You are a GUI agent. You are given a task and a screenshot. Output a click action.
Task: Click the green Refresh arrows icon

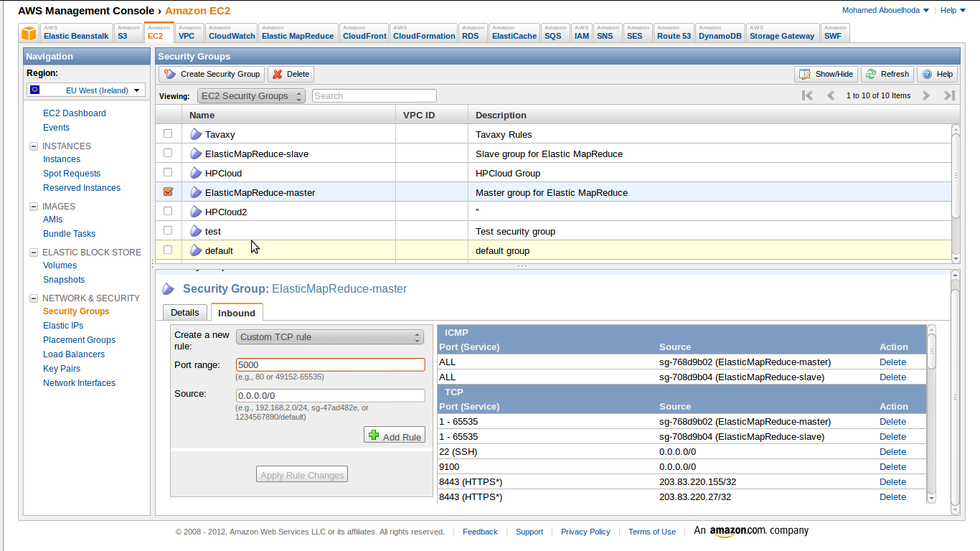(x=871, y=74)
